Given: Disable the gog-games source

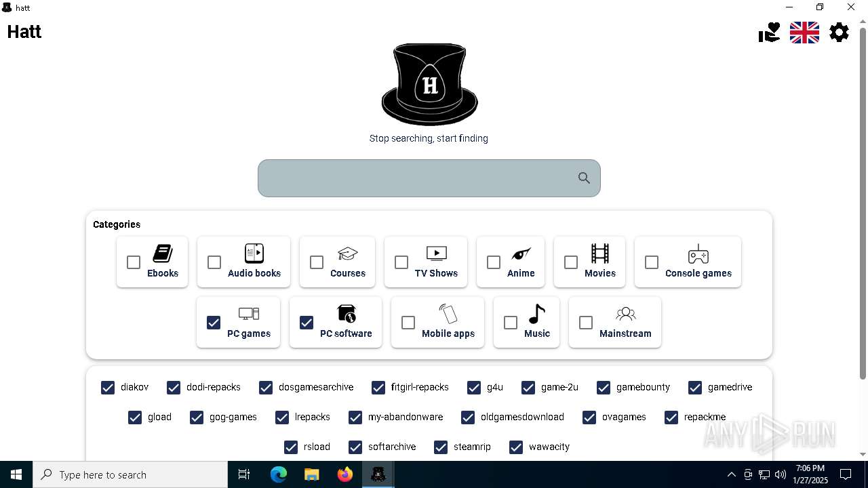Looking at the screenshot, I should [197, 417].
